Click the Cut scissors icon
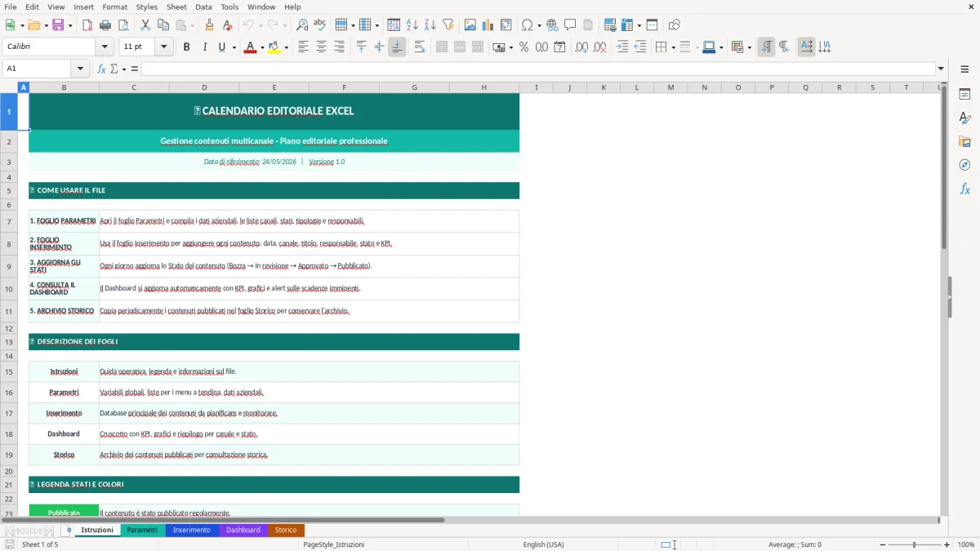Image resolution: width=980 pixels, height=551 pixels. [x=145, y=25]
